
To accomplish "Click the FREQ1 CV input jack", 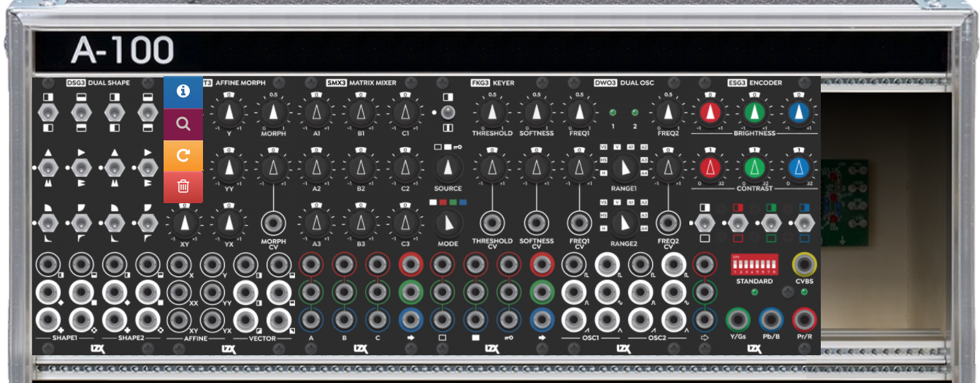I will pyautogui.click(x=580, y=222).
